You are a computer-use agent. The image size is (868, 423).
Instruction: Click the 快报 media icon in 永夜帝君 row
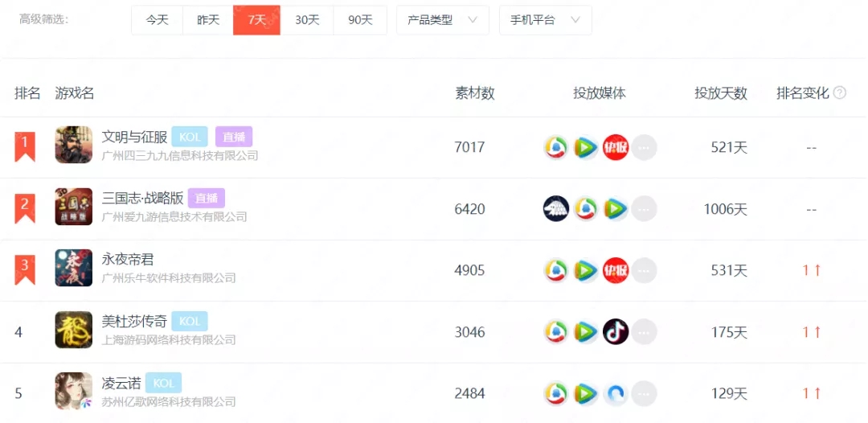[x=616, y=270]
